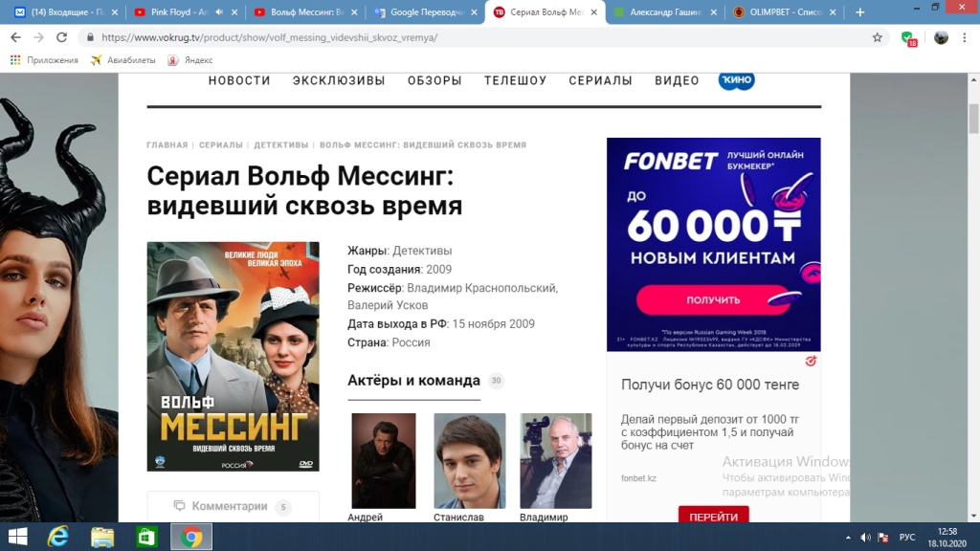Open File Explorer from the taskbar
Screen dimensions: 980x551
click(102, 537)
